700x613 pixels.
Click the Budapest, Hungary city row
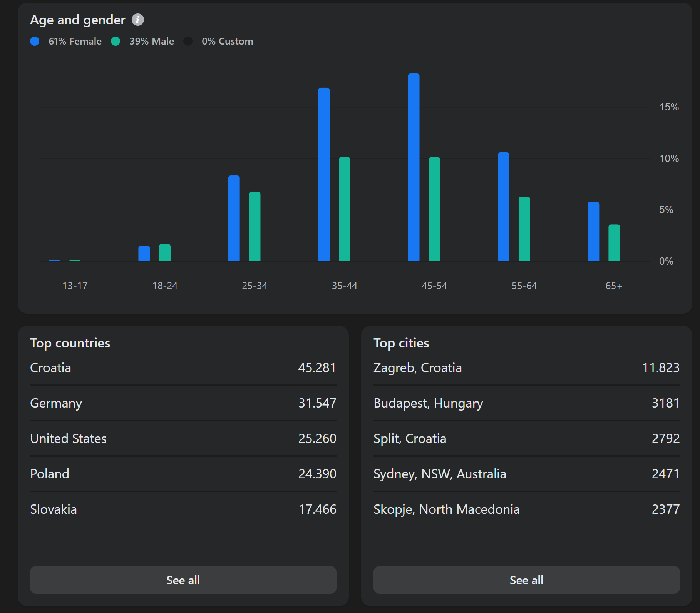coord(526,403)
